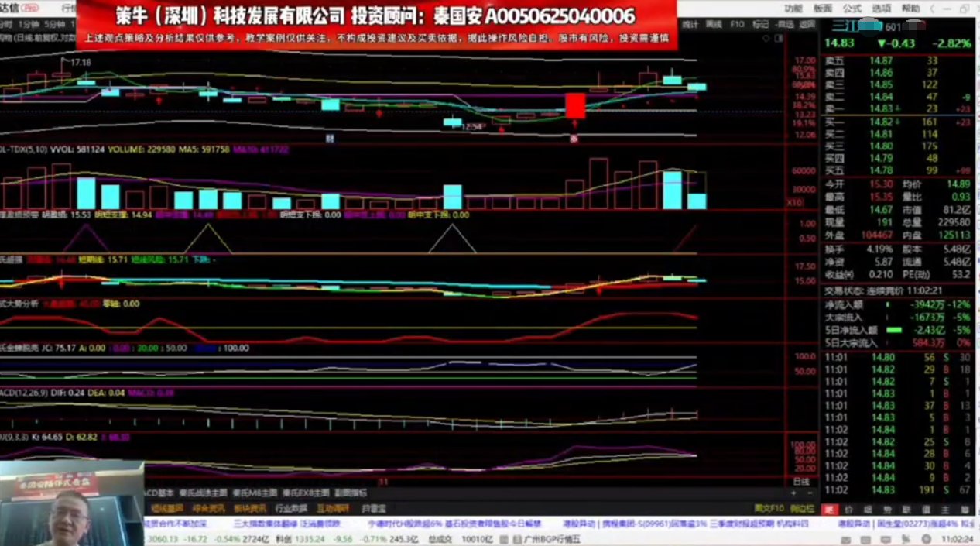Open the 选项 menu
The width and height of the screenshot is (980, 546).
(x=881, y=8)
